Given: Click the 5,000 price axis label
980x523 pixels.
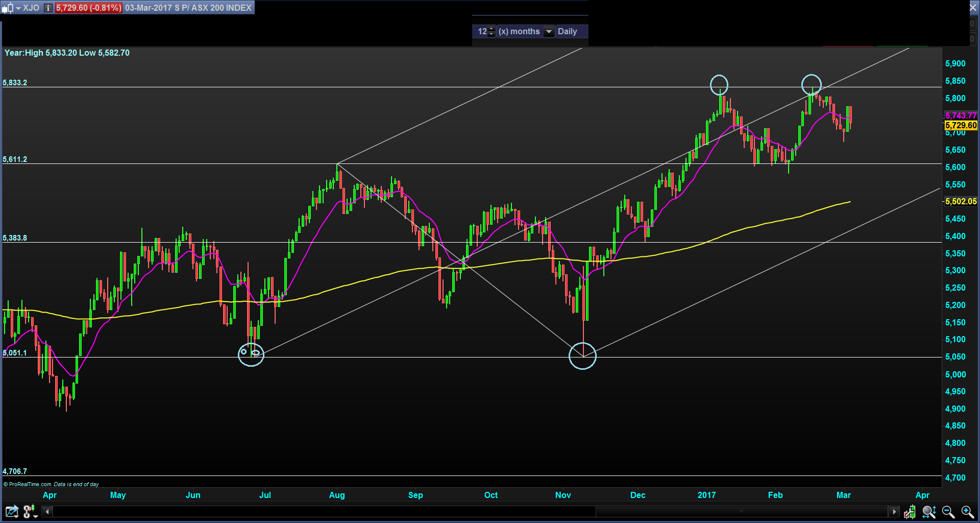Looking at the screenshot, I should (955, 374).
